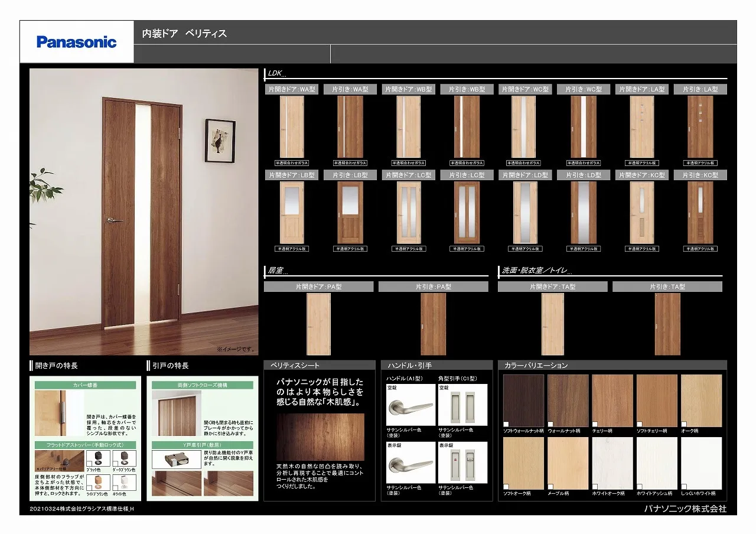This screenshot has height=534, width=756.
Task: Select the 片引き:PA型 door image
Action: coord(433,324)
